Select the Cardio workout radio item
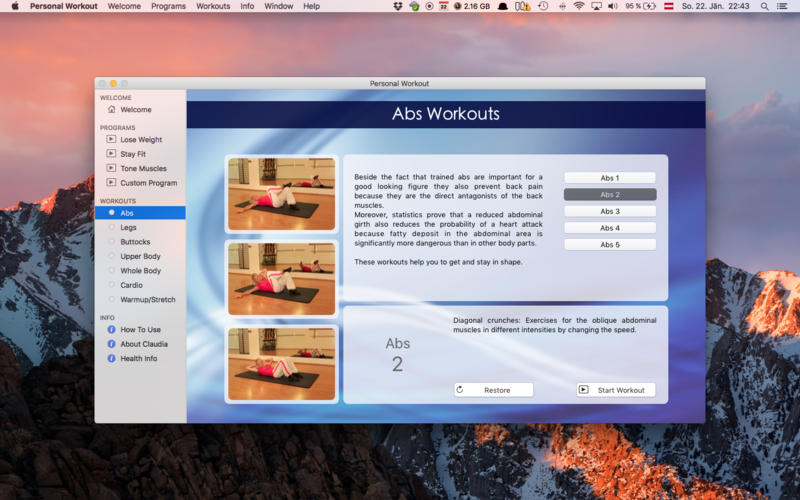The height and width of the screenshot is (500, 800). pos(140,285)
